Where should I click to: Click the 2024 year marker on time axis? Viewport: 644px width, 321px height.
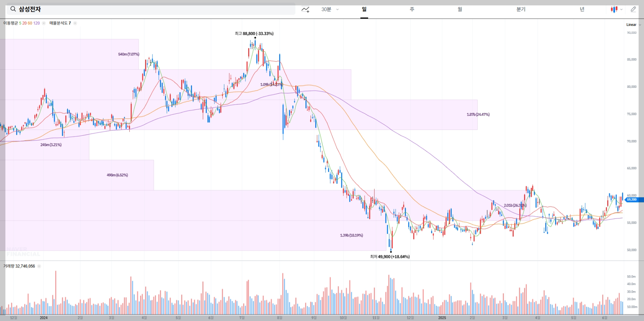click(44, 318)
